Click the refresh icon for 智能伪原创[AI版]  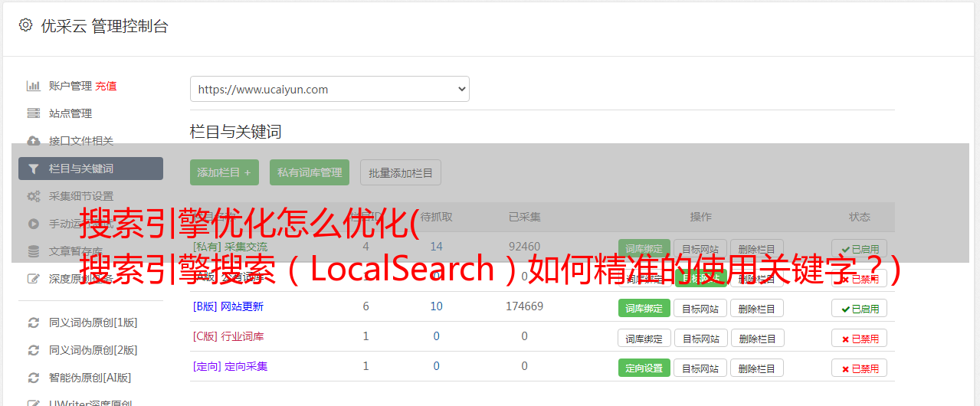[x=33, y=378]
